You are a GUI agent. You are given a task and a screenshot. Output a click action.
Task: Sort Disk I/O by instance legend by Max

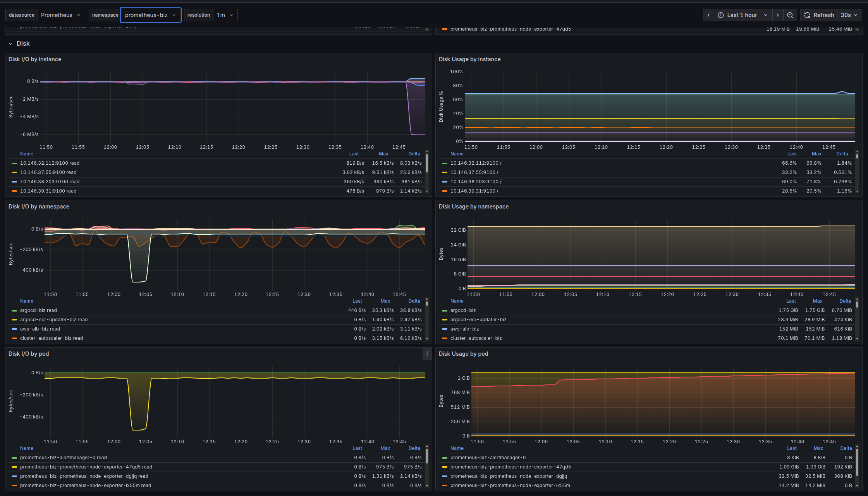383,154
